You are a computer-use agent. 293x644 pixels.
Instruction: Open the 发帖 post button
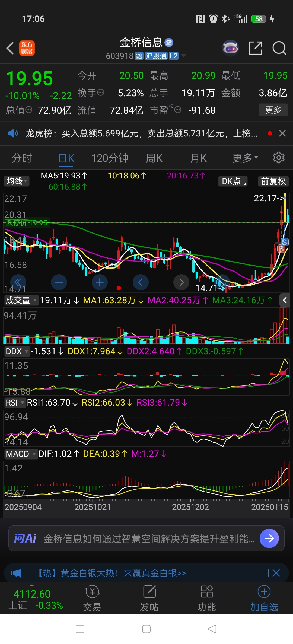coord(149,599)
